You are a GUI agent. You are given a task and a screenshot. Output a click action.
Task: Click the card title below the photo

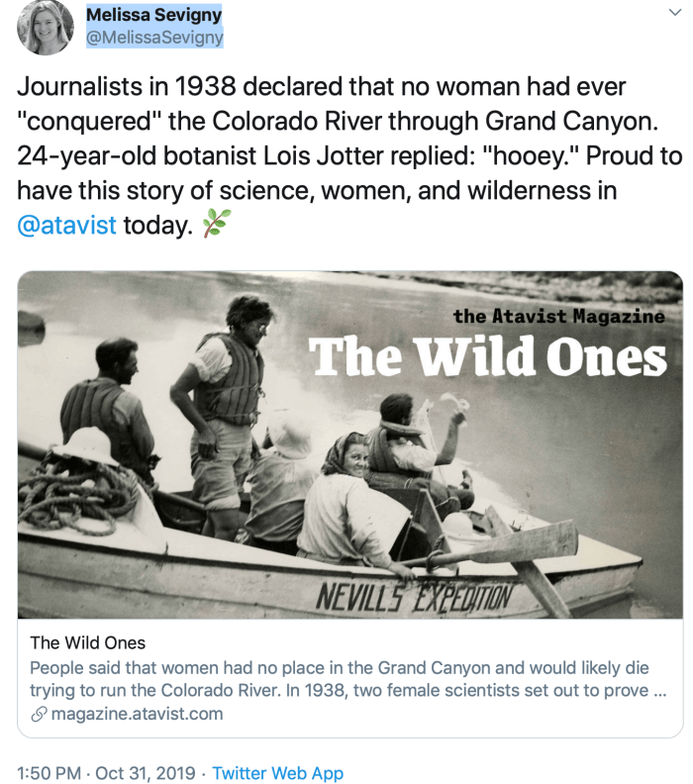[88, 642]
